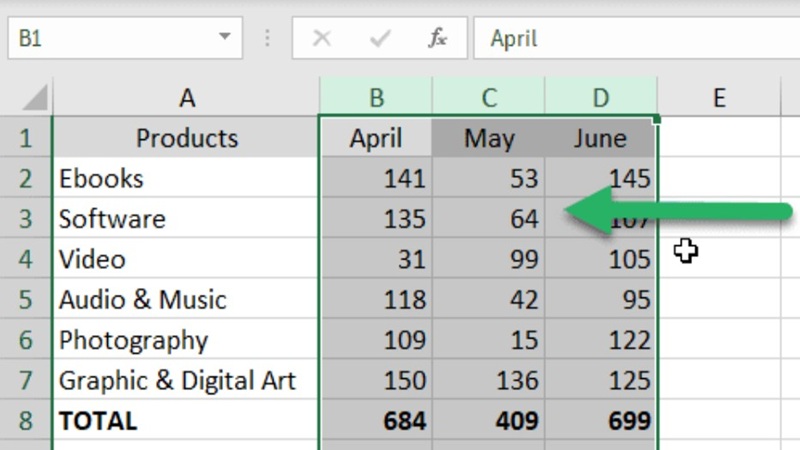Click the May total 409
Image resolution: width=800 pixels, height=450 pixels.
tap(488, 420)
